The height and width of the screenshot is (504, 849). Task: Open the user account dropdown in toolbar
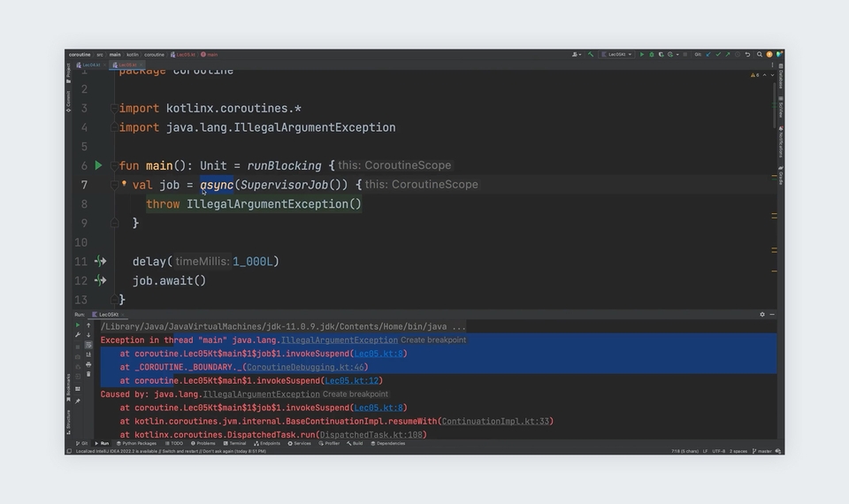[577, 55]
